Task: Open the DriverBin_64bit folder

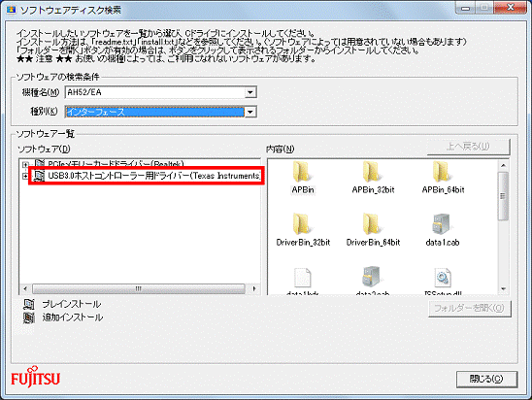Action: tap(372, 224)
